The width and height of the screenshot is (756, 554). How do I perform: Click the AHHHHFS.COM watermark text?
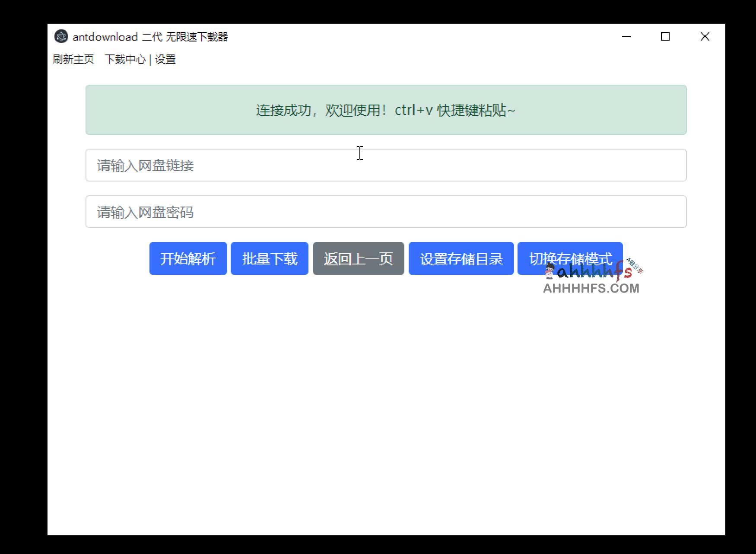pos(591,289)
